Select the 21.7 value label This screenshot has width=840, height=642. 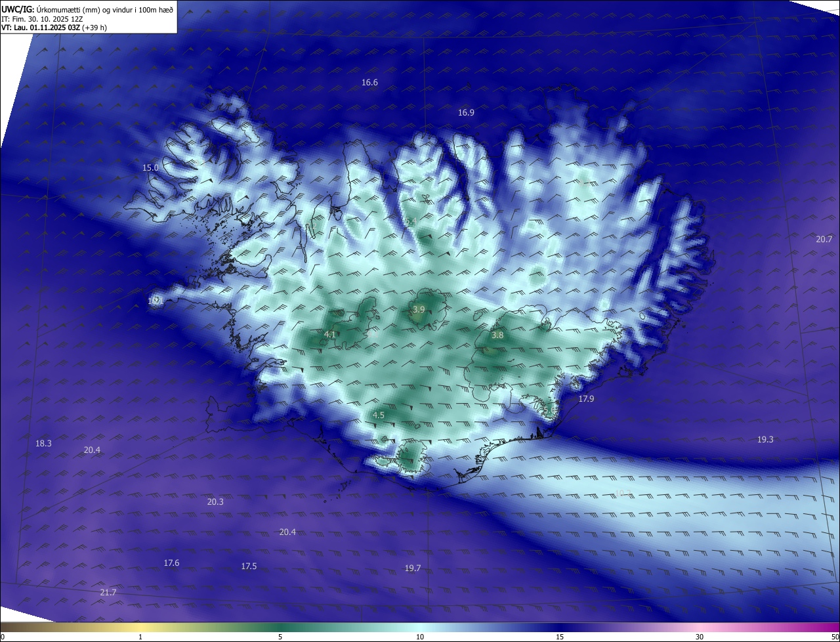click(108, 593)
